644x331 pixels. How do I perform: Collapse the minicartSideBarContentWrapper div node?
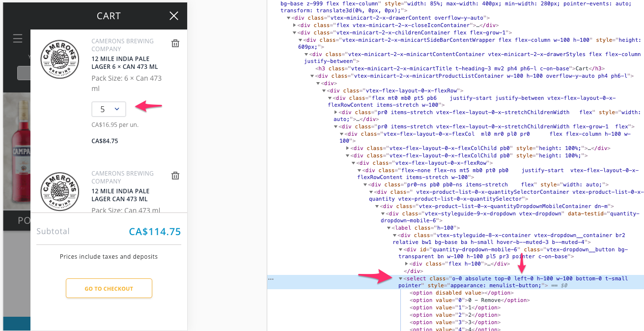point(300,40)
